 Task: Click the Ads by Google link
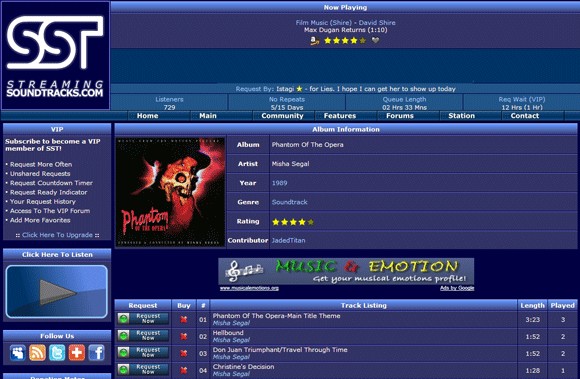pos(457,288)
